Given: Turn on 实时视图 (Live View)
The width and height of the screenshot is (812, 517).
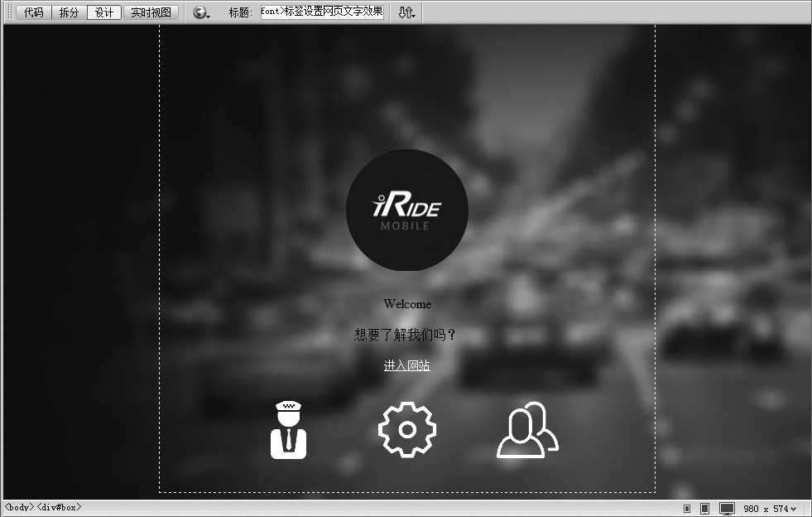Looking at the screenshot, I should (x=151, y=12).
